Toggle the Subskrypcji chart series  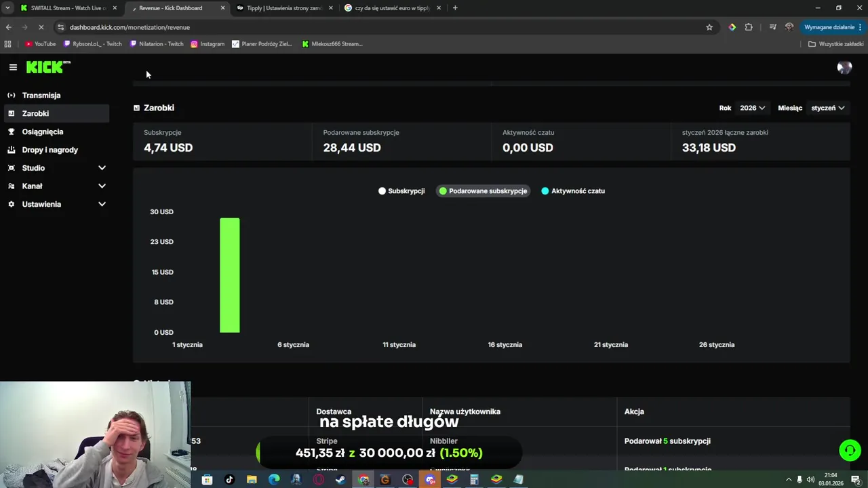(401, 191)
